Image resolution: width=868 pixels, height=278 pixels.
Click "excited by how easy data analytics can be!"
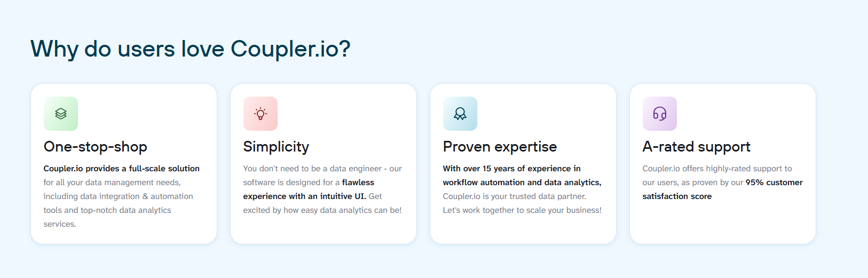click(322, 210)
